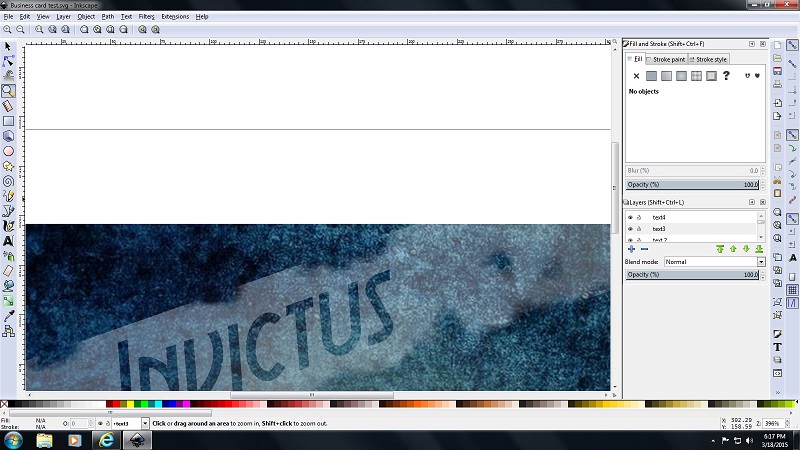The width and height of the screenshot is (800, 450).
Task: Select the Rectangle tool
Action: point(8,121)
